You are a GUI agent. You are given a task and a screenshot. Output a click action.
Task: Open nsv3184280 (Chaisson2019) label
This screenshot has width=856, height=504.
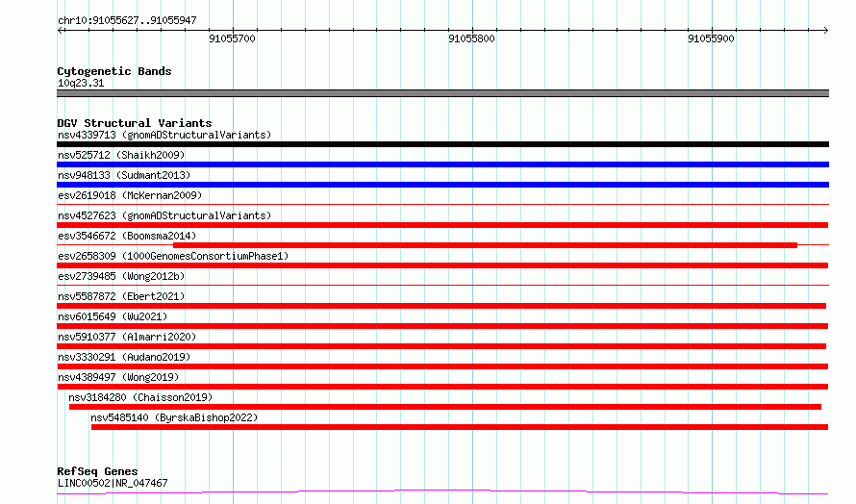point(140,397)
